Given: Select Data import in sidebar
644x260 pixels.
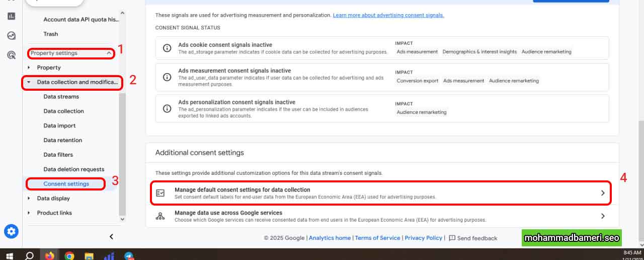Looking at the screenshot, I should (60, 125).
